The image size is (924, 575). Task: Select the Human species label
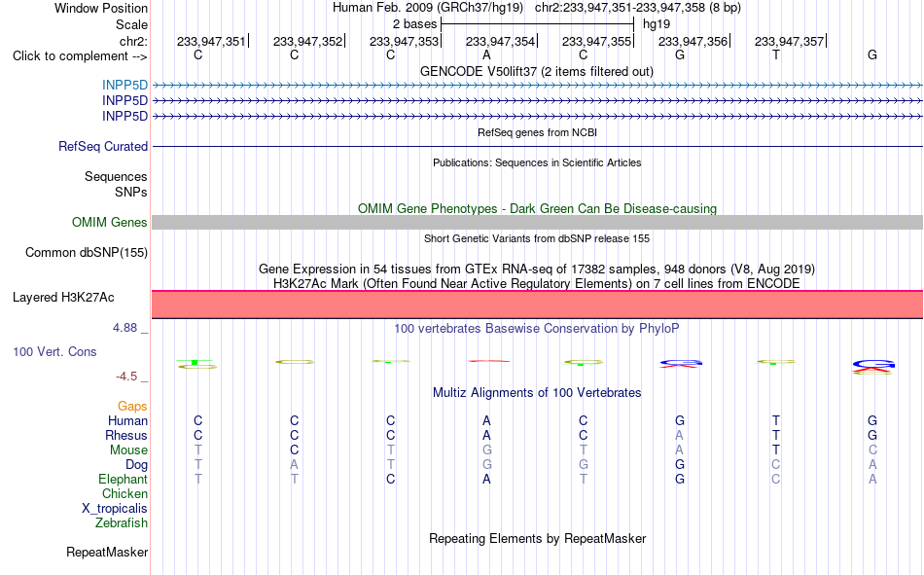pos(127,421)
